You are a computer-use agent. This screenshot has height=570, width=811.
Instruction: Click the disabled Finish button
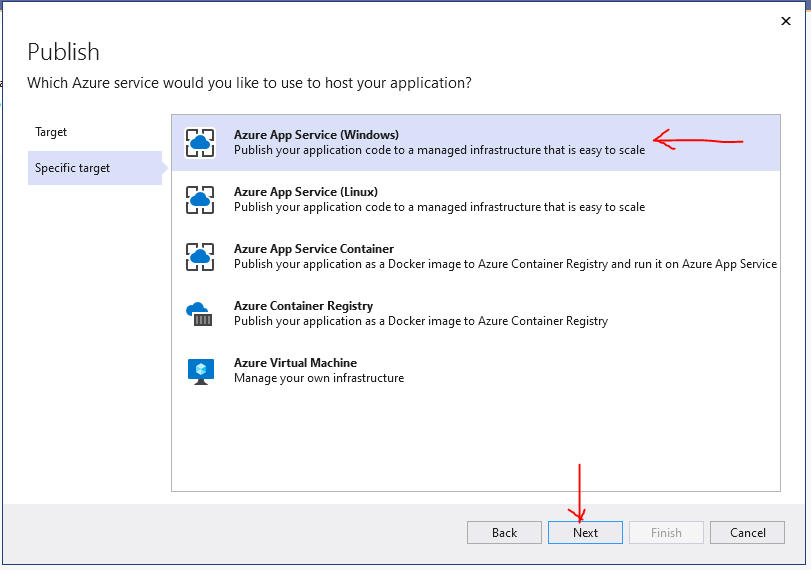tap(666, 532)
